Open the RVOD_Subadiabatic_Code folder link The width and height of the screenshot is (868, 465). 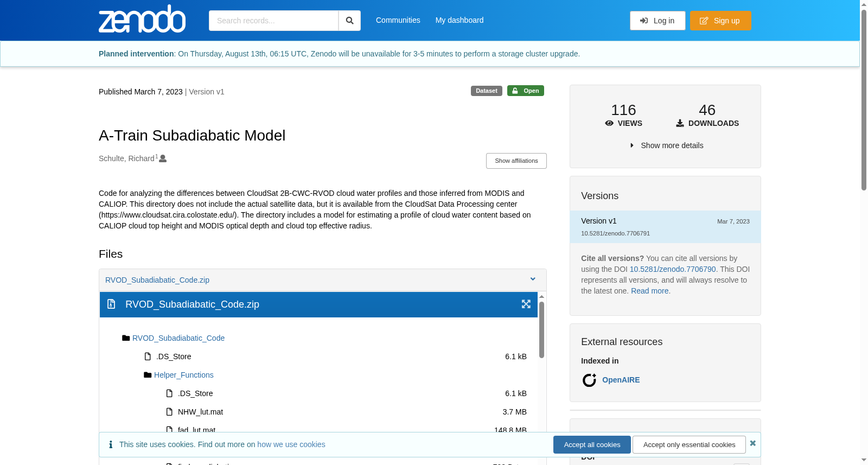(178, 338)
